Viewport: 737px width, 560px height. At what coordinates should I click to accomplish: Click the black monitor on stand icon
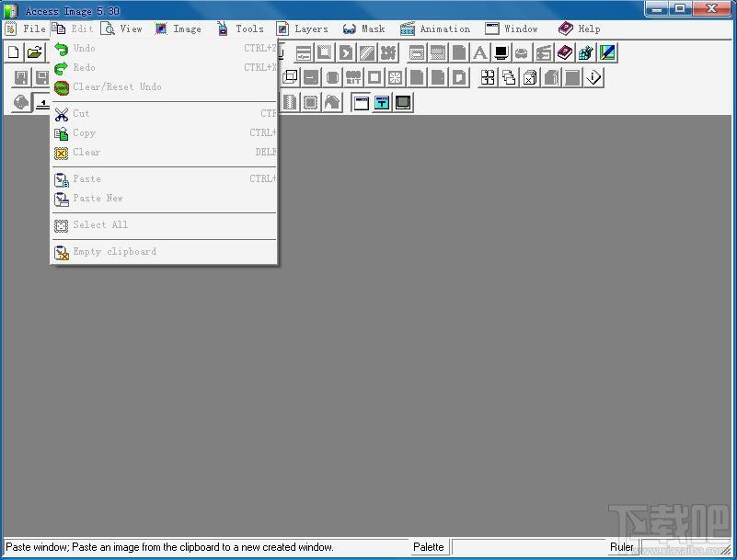(501, 52)
